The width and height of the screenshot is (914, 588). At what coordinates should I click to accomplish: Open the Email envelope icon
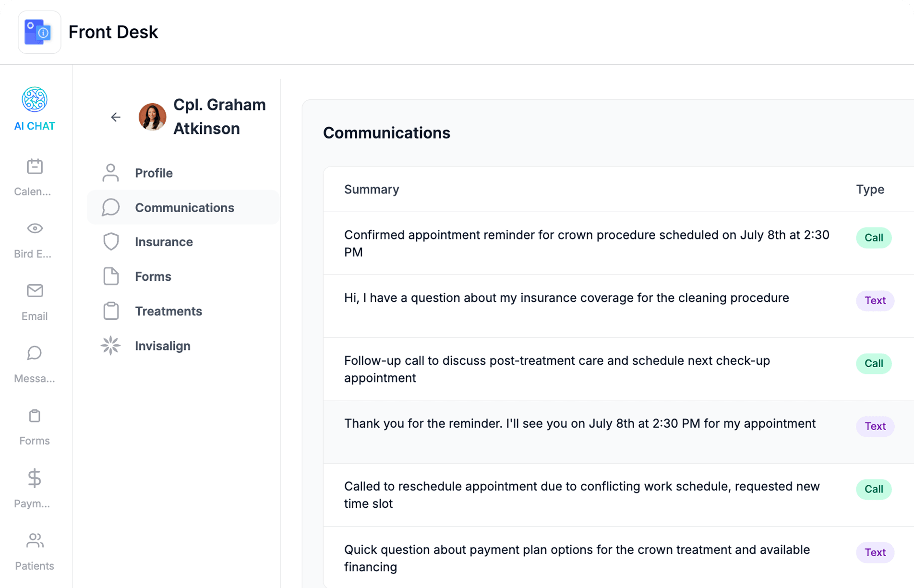point(35,291)
